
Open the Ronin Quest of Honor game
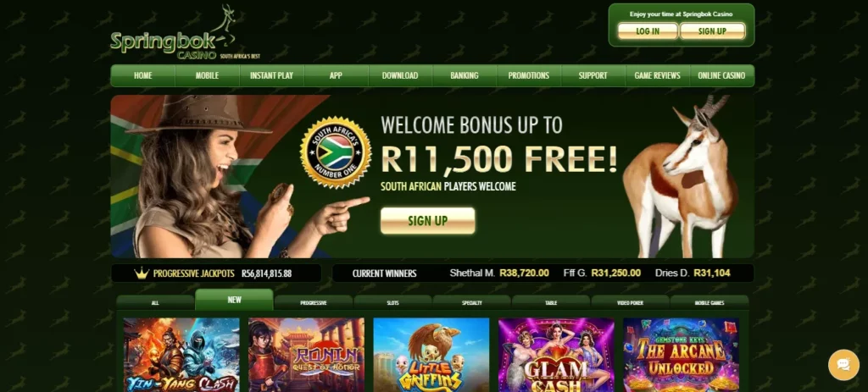pyautogui.click(x=306, y=355)
